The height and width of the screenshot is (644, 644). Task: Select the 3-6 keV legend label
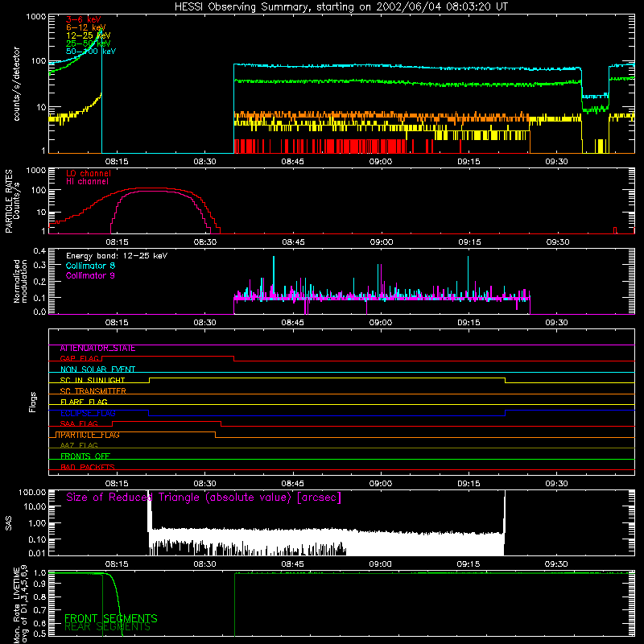pos(84,19)
